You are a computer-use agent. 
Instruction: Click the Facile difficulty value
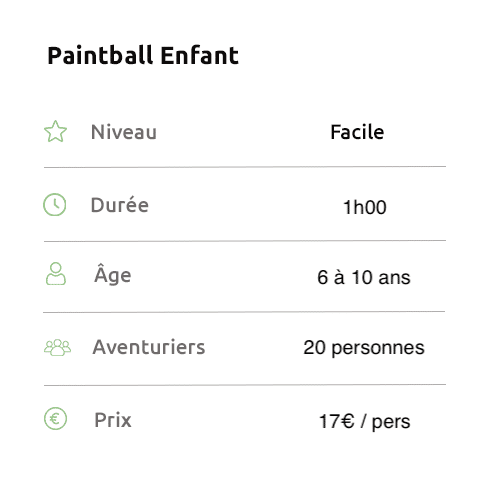(357, 132)
